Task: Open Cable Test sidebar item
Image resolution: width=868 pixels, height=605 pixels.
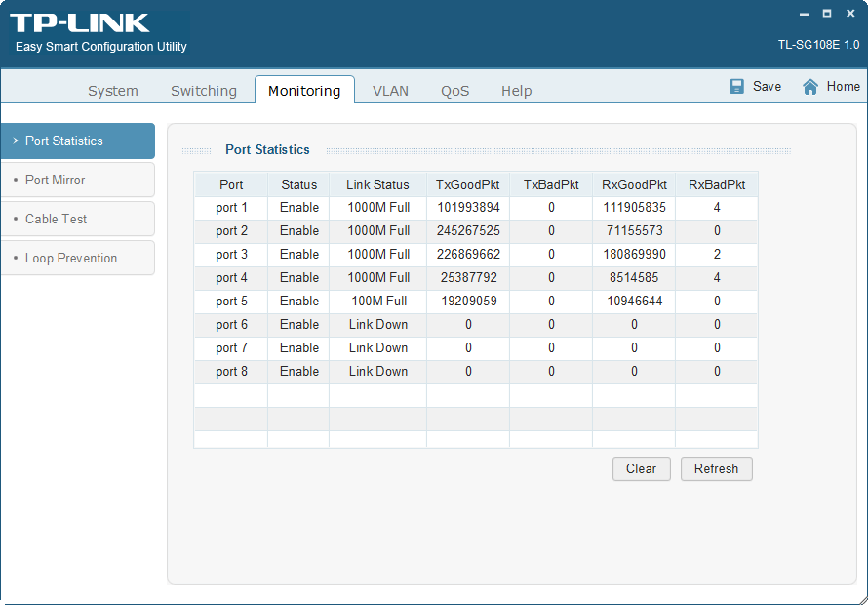Action: pyautogui.click(x=77, y=219)
